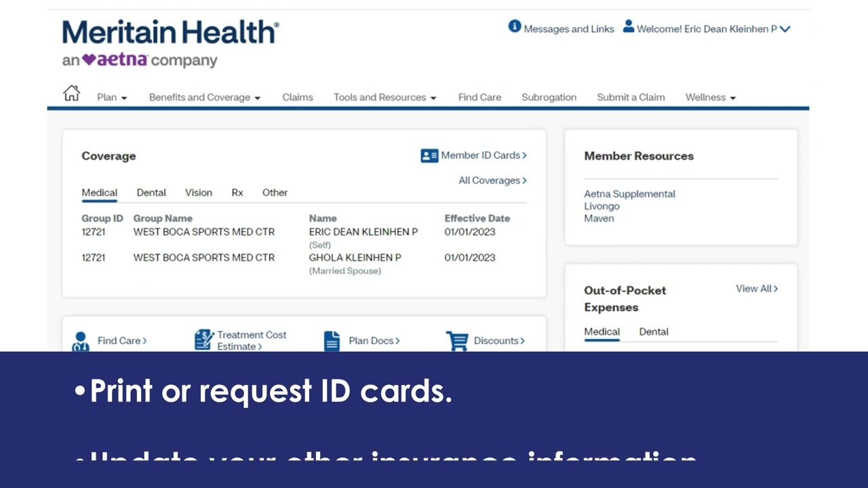
Task: Click the Member Resources heading
Action: 639,156
